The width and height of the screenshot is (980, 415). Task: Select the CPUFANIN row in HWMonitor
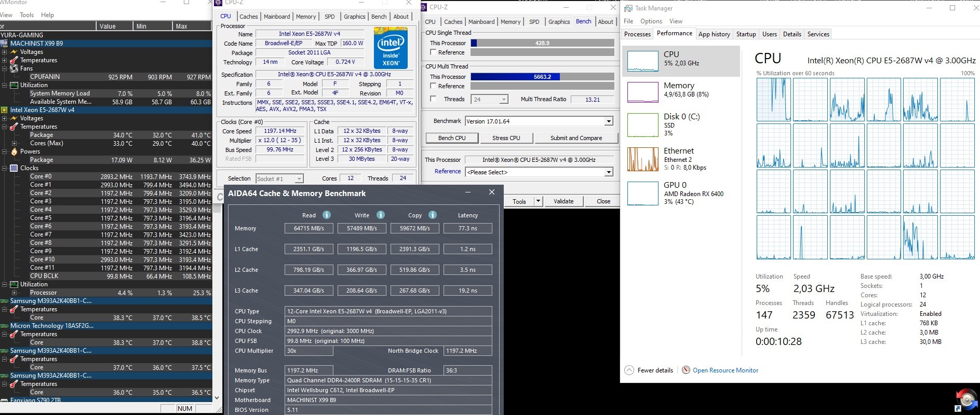(x=106, y=77)
